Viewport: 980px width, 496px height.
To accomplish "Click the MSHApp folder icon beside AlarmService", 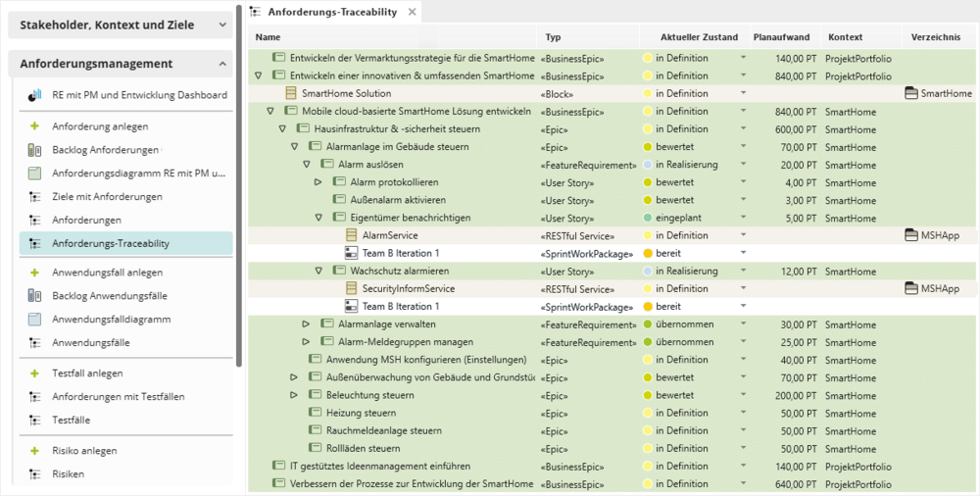I will (x=910, y=235).
